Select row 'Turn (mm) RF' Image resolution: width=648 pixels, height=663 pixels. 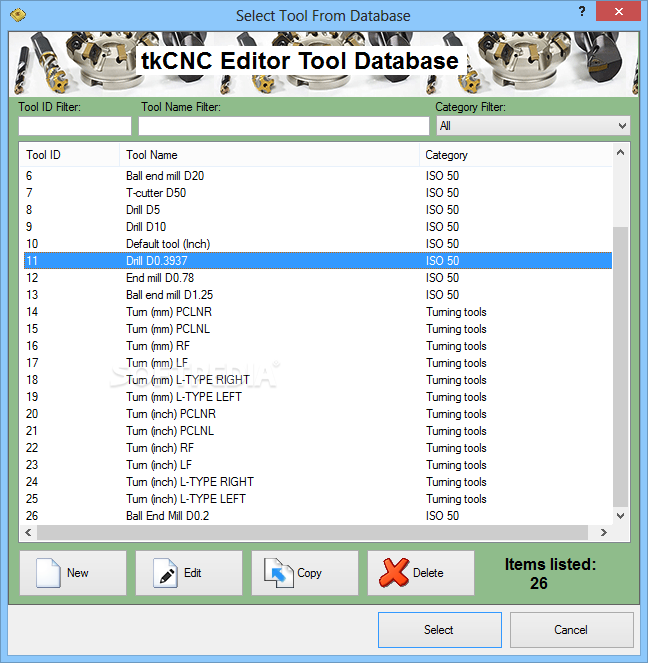tap(318, 345)
